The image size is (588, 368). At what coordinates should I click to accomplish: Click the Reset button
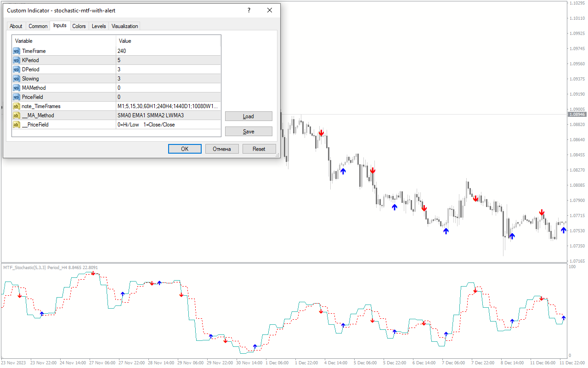click(x=259, y=149)
